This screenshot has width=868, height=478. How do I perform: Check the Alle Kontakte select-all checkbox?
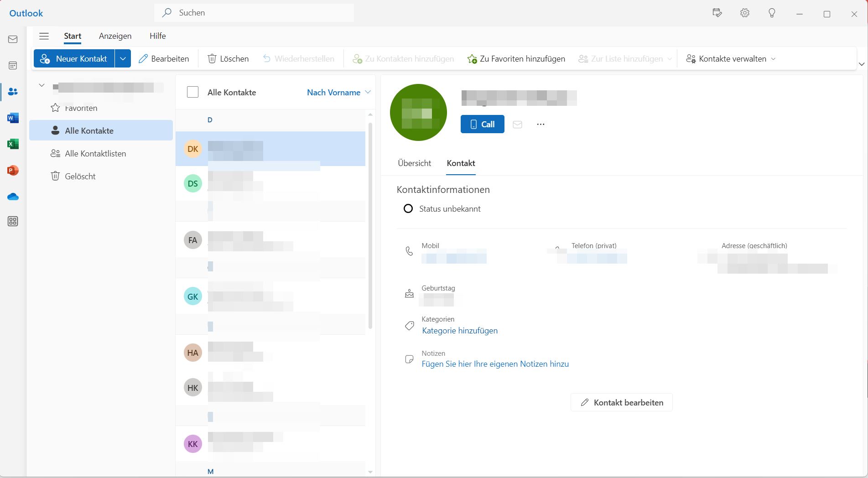coord(193,92)
